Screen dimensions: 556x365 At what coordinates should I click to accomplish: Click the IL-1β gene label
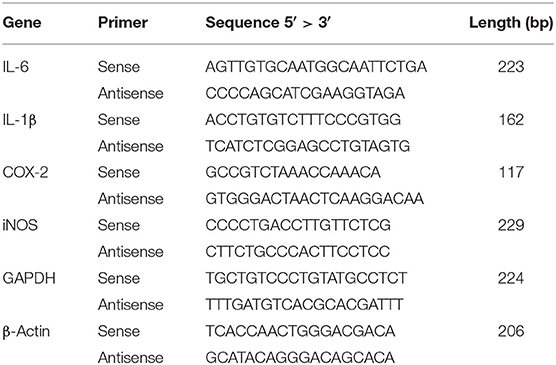coord(19,120)
